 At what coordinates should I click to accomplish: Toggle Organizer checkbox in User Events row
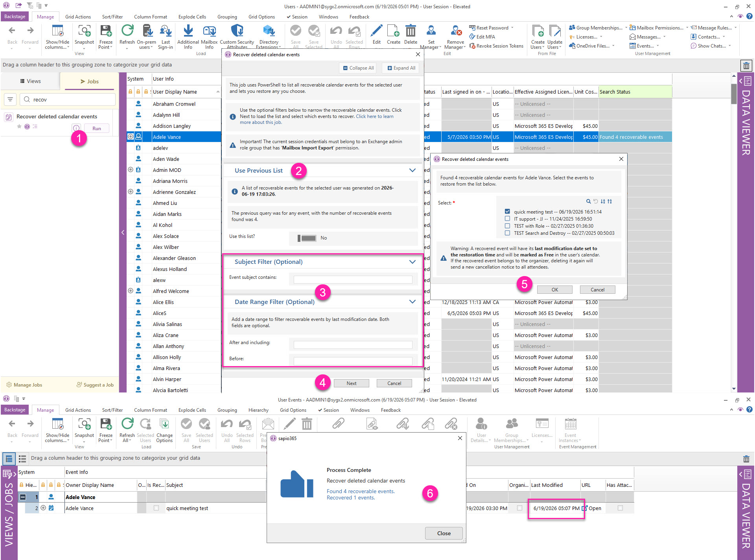pyautogui.click(x=519, y=508)
